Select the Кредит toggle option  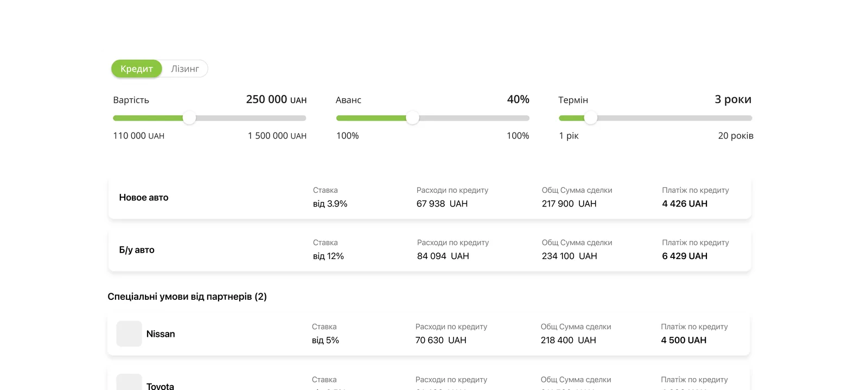pos(137,69)
